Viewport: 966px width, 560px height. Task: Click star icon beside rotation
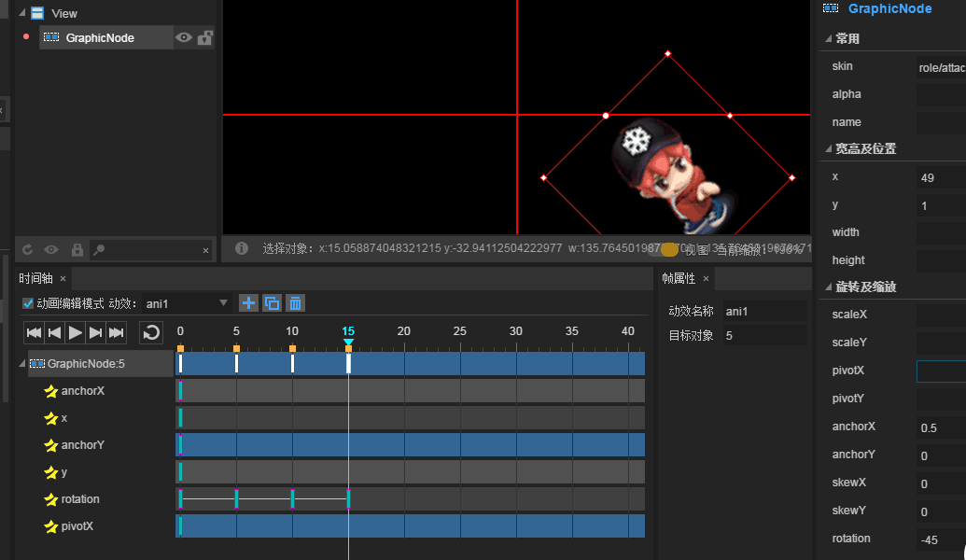(51, 499)
